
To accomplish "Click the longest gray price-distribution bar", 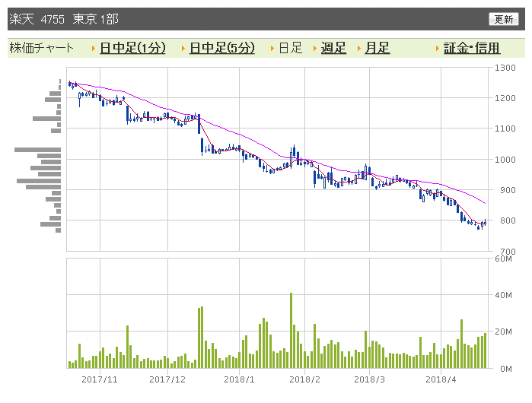I will pyautogui.click(x=37, y=150).
